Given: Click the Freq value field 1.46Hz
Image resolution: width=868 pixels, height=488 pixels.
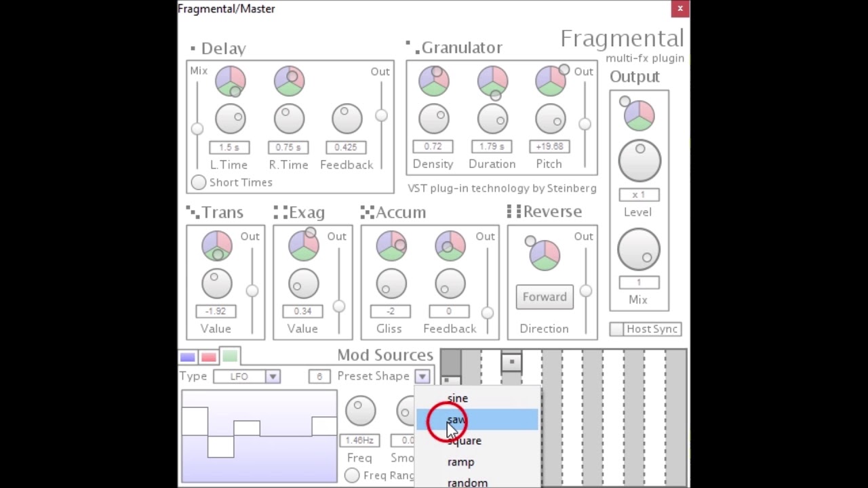Looking at the screenshot, I should [x=359, y=441].
